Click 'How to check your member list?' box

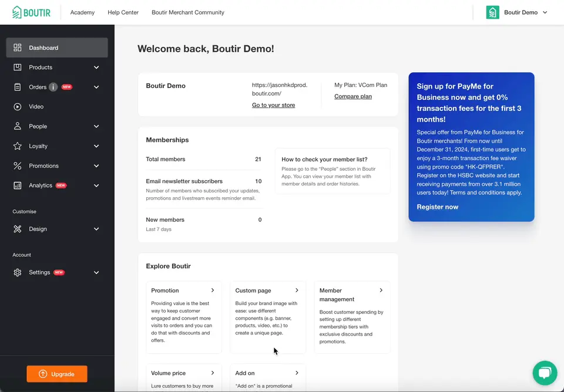pos(333,171)
